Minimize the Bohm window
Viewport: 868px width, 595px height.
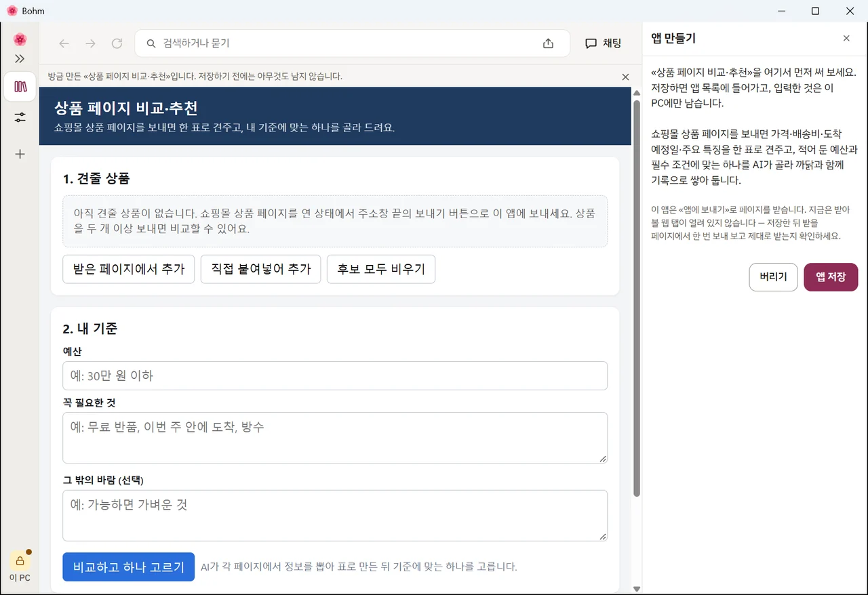(x=781, y=11)
